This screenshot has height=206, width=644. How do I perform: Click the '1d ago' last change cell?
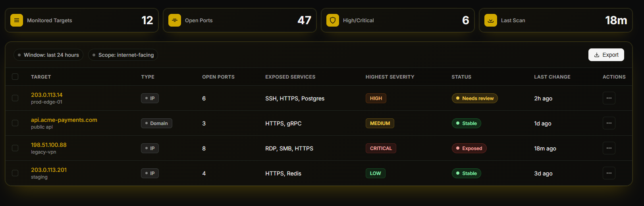(543, 123)
